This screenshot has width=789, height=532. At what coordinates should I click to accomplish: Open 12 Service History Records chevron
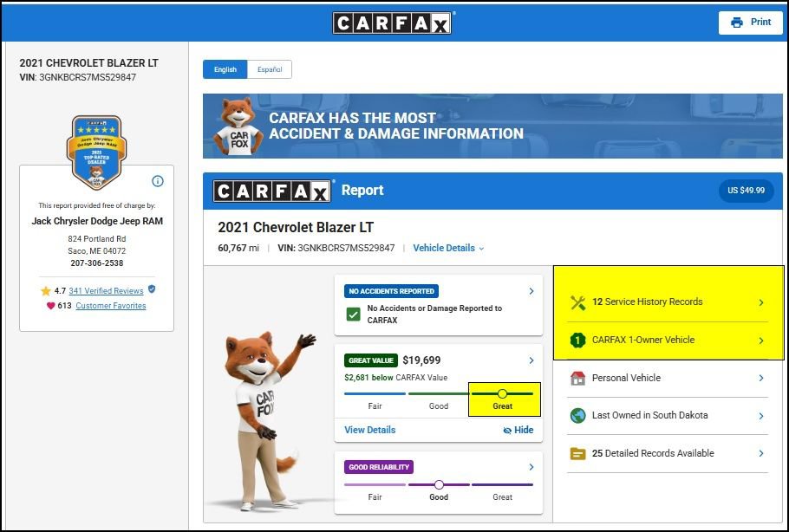click(761, 302)
